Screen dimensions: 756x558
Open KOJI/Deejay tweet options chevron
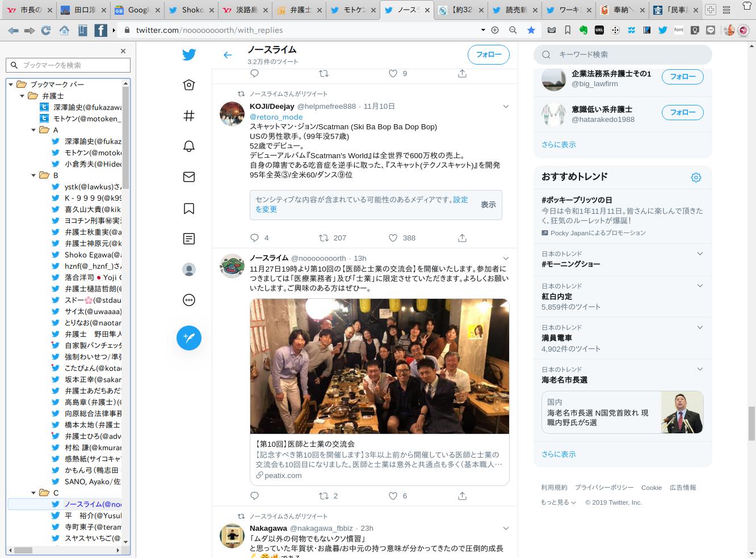(506, 107)
